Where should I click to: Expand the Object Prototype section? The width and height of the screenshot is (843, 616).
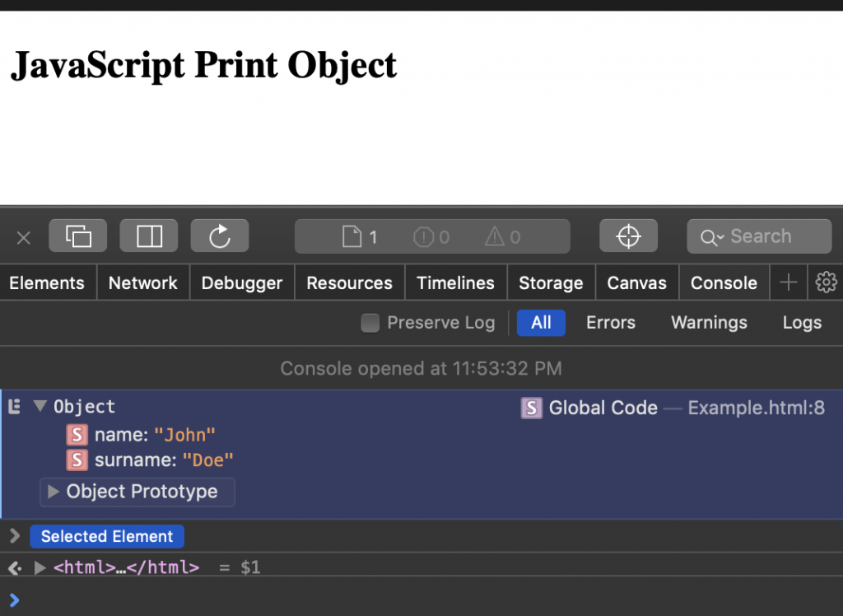[x=53, y=492]
